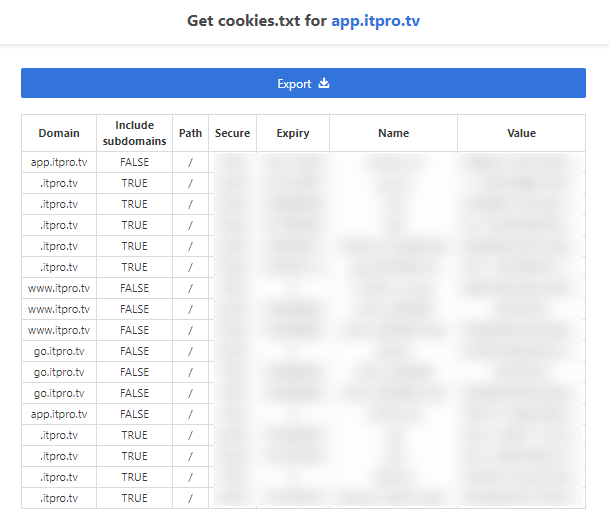
Task: Select the first .itpro.tv domain cell
Action: 59,183
